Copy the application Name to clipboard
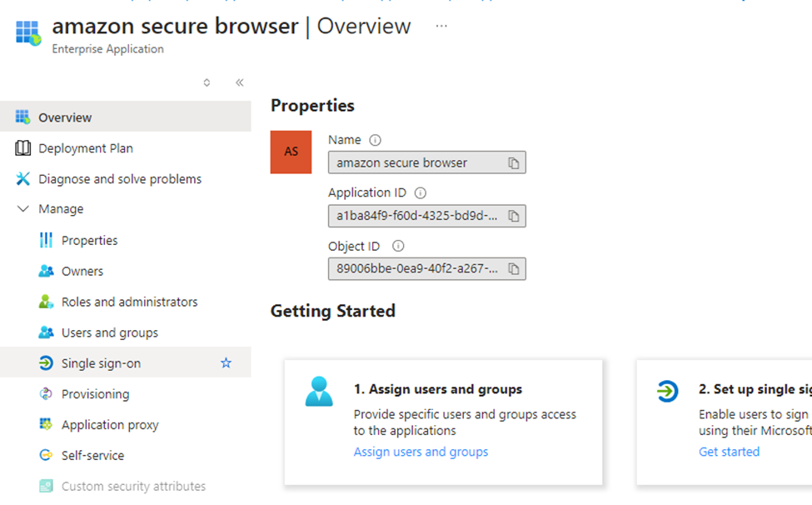The image size is (812, 505). (x=513, y=162)
